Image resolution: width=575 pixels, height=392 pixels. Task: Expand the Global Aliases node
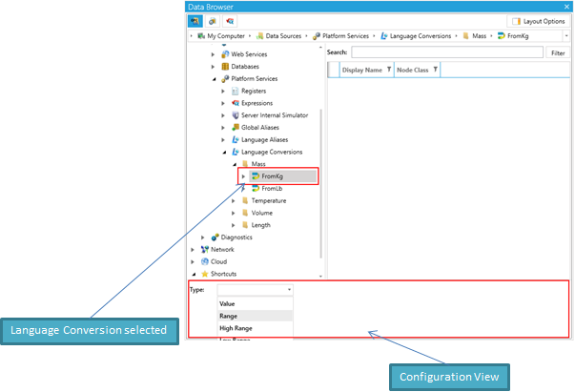pos(223,128)
